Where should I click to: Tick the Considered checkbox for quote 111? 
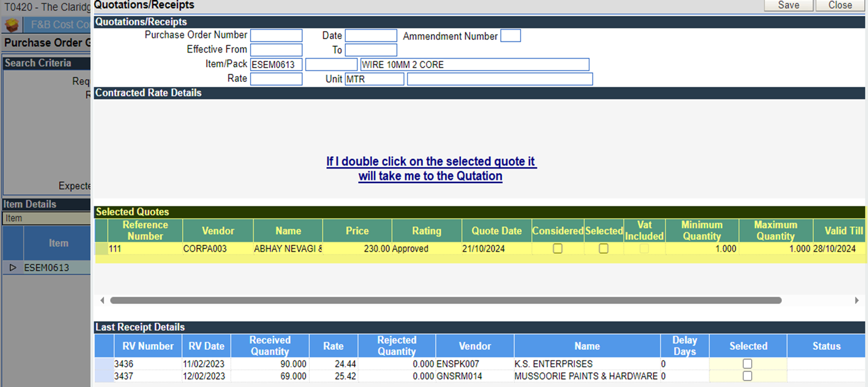point(557,248)
